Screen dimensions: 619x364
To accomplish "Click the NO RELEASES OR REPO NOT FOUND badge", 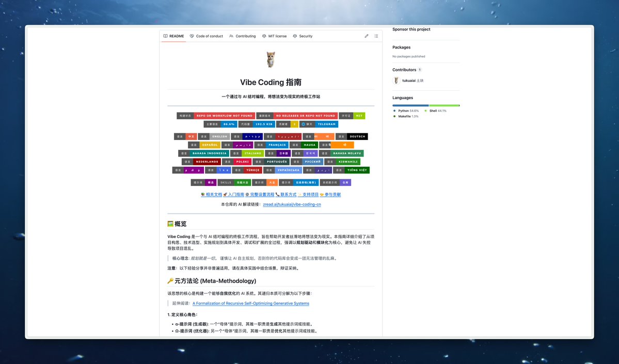I will point(297,116).
